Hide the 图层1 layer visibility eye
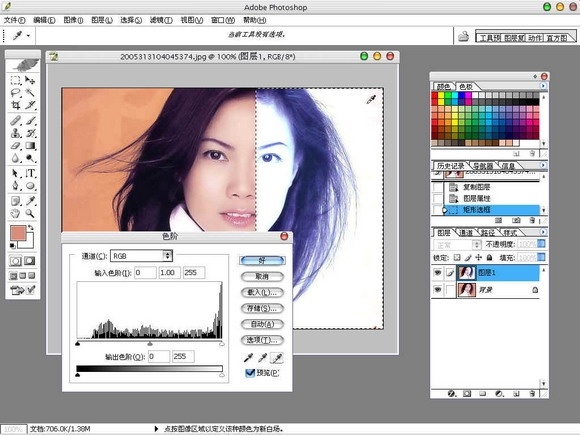580x435 pixels. [438, 273]
